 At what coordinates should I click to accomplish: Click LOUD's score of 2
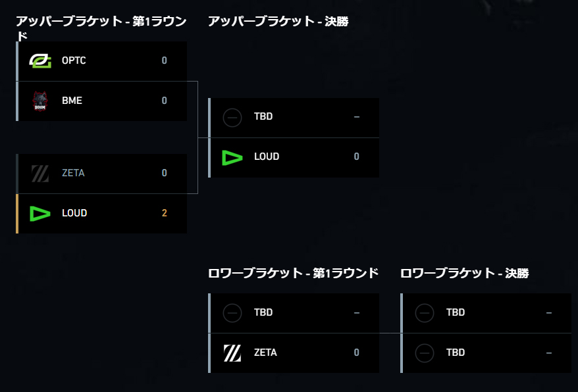(x=165, y=213)
